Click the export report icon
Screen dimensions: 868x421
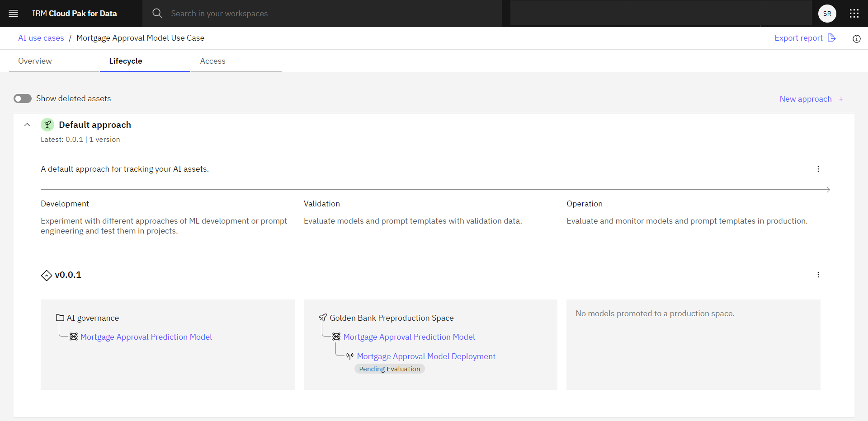[832, 38]
